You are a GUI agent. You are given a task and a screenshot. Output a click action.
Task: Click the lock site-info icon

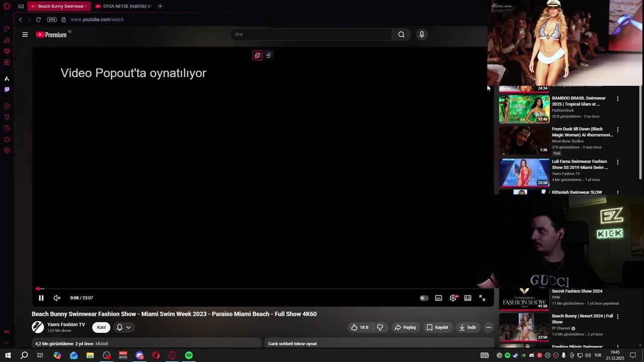pyautogui.click(x=63, y=20)
